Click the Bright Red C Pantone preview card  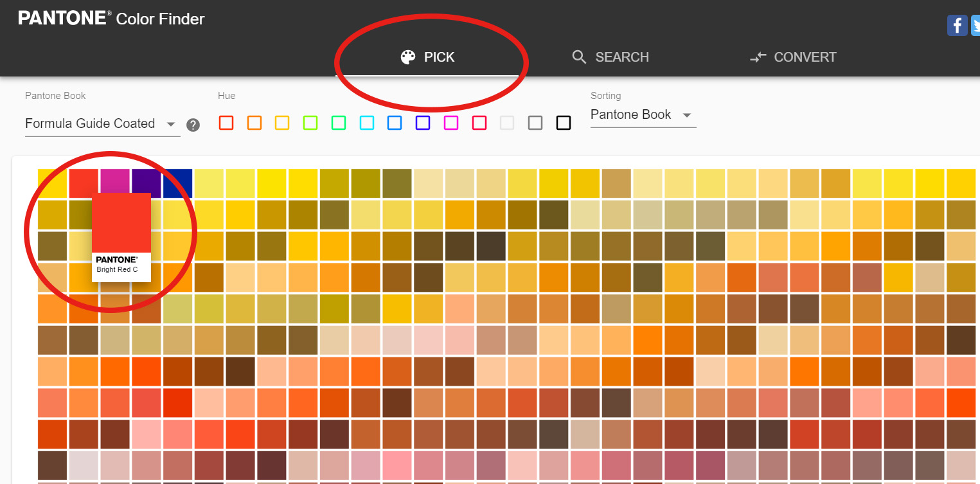coord(121,237)
